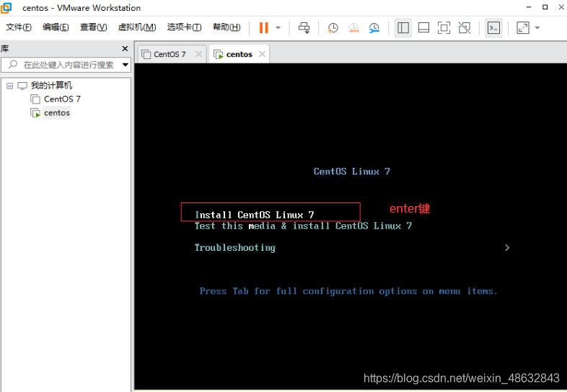The width and height of the screenshot is (567, 392).
Task: Open the 虚拟机(M) menu
Action: pyautogui.click(x=137, y=27)
